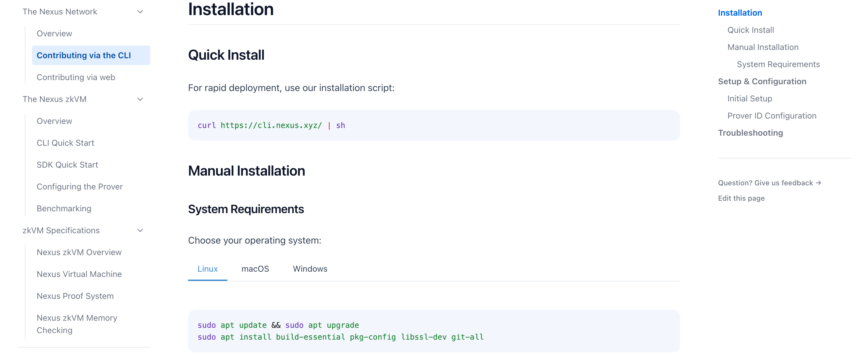The width and height of the screenshot is (868, 355).
Task: Open the Benchmarking page
Action: [x=64, y=208]
